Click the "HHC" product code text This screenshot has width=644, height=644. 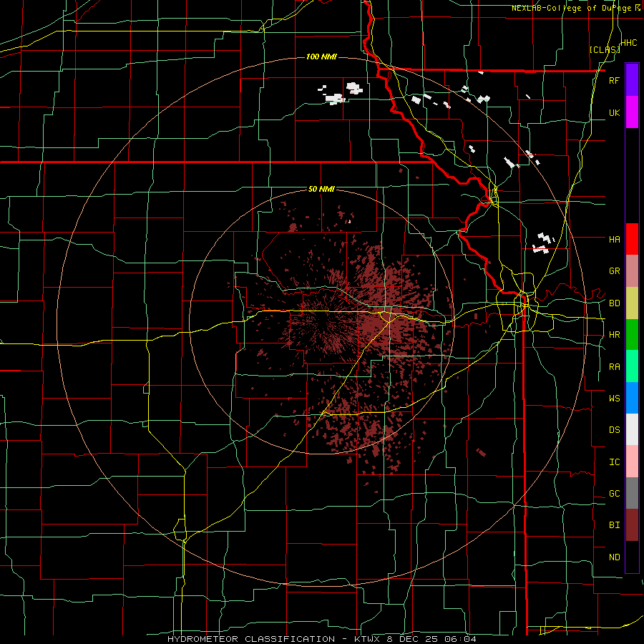tap(629, 43)
